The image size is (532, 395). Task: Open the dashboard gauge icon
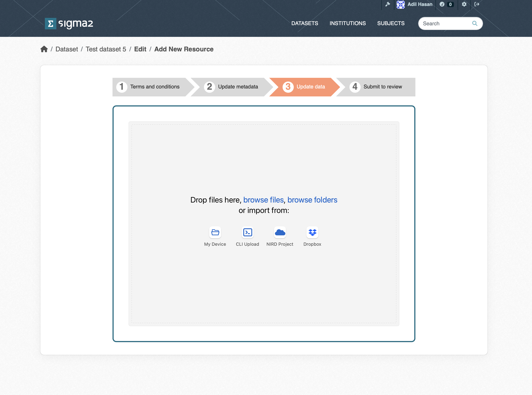[442, 4]
